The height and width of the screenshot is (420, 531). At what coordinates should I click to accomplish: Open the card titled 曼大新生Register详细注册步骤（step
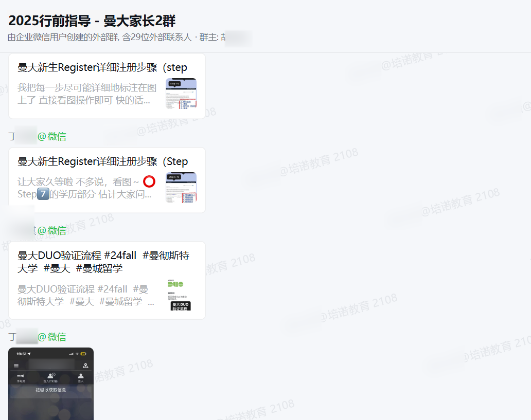click(107, 86)
